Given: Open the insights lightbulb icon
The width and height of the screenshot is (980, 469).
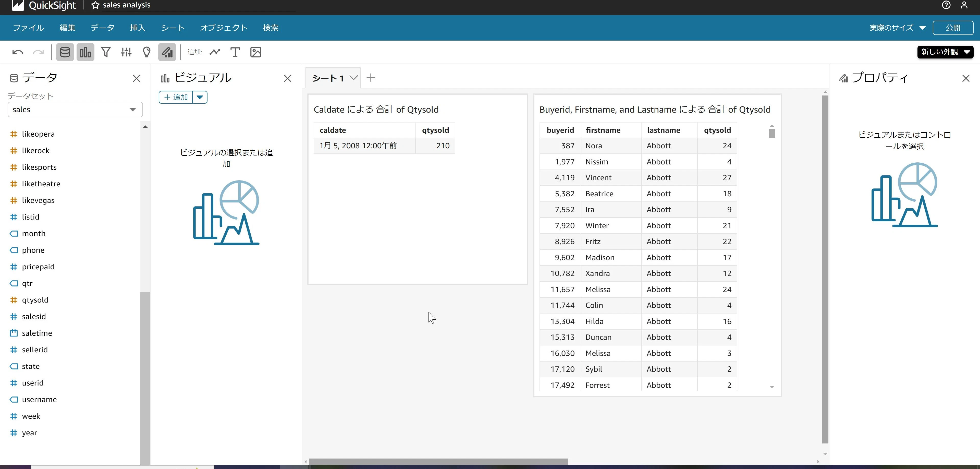Looking at the screenshot, I should [146, 52].
